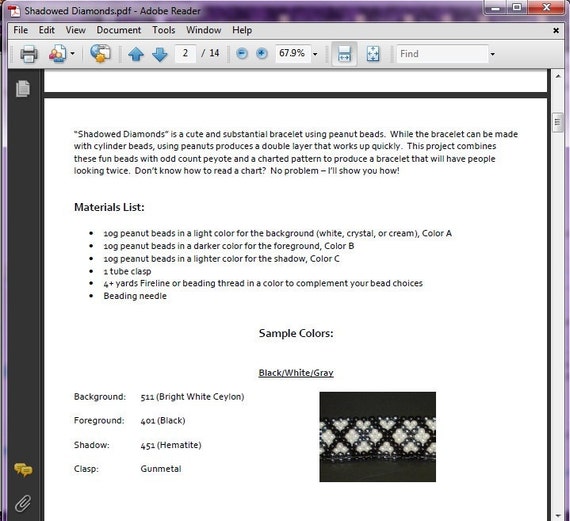Toggle the scrolling fit-width page mode
This screenshot has width=570, height=521.
(344, 54)
